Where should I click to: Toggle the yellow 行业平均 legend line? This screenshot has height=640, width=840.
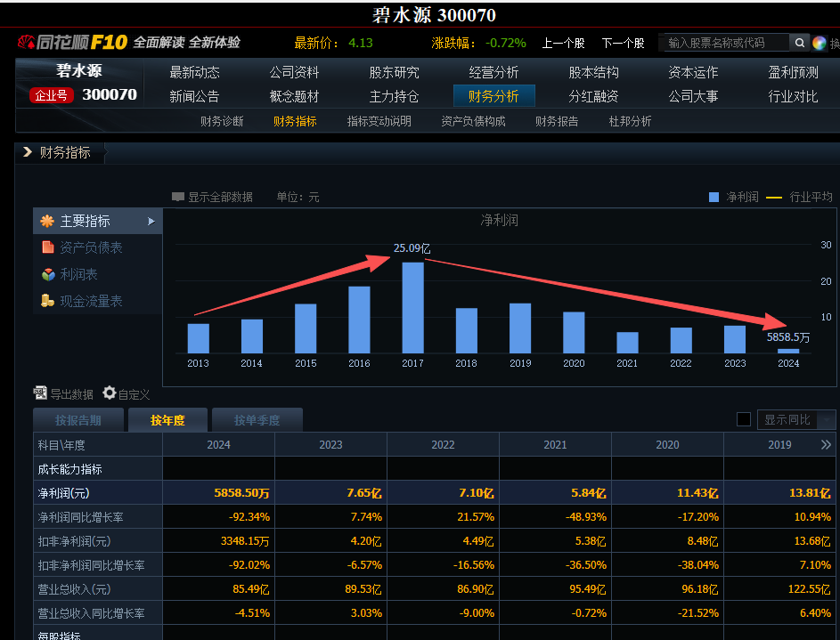coord(774,198)
